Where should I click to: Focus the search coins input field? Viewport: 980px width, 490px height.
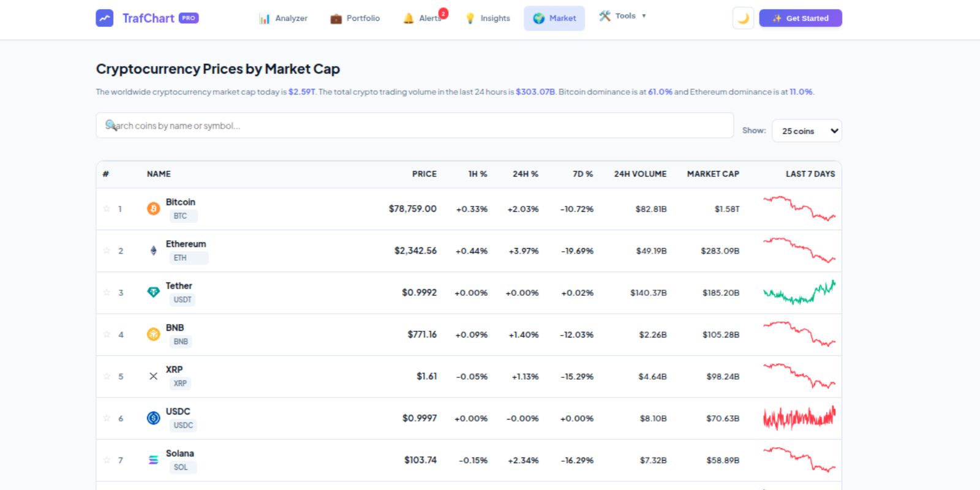click(414, 126)
